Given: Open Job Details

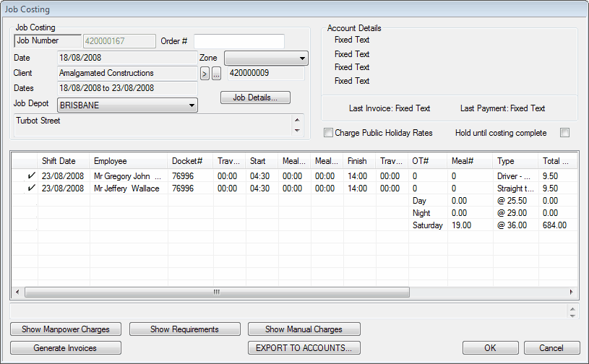Looking at the screenshot, I should coord(255,97).
